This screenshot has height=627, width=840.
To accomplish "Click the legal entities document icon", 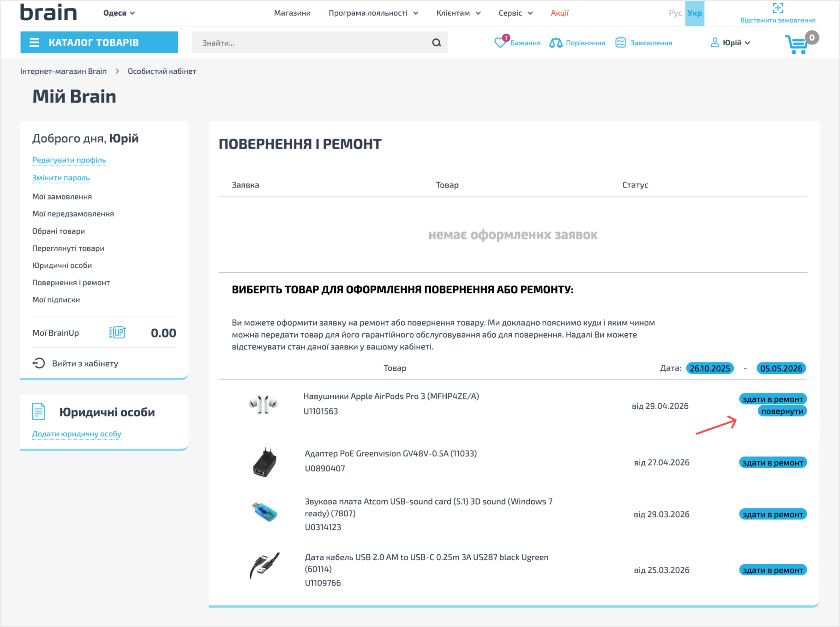I will [39, 411].
